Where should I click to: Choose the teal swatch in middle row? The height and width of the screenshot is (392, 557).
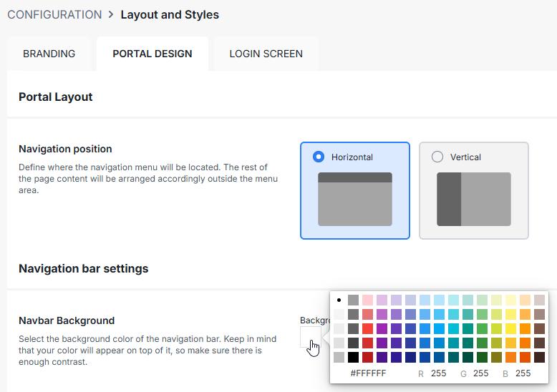[x=468, y=328]
